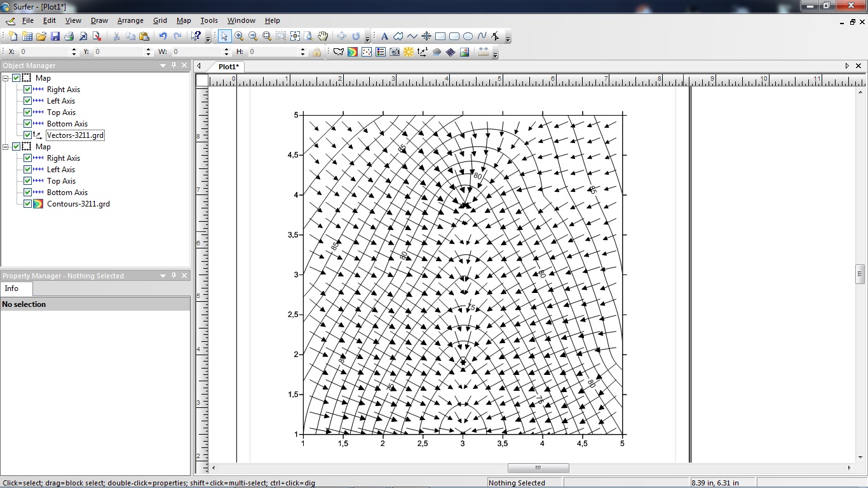Toggle the first Map's Right Axis checkbox
The height and width of the screenshot is (488, 868).
click(x=27, y=90)
